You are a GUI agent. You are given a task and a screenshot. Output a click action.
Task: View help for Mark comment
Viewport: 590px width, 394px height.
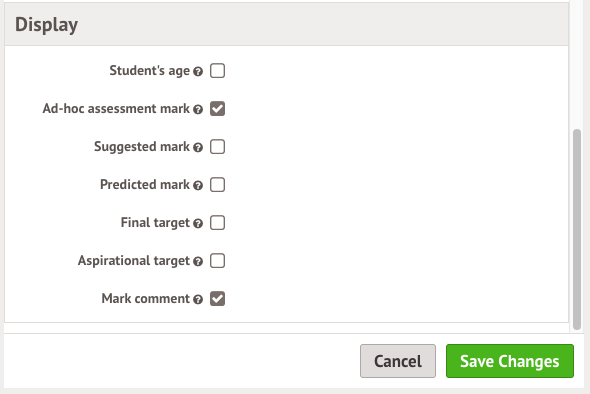point(198,300)
